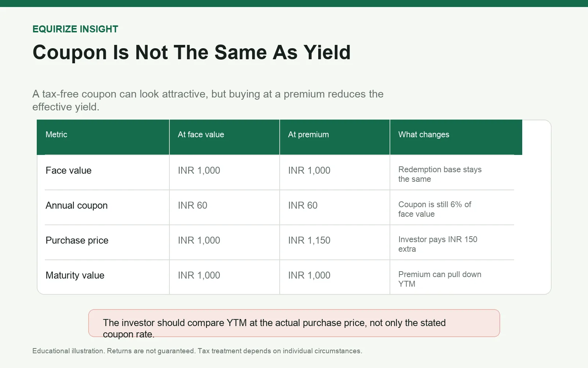This screenshot has height=368, width=588.
Task: Select the Purchase price row label
Action: (77, 240)
